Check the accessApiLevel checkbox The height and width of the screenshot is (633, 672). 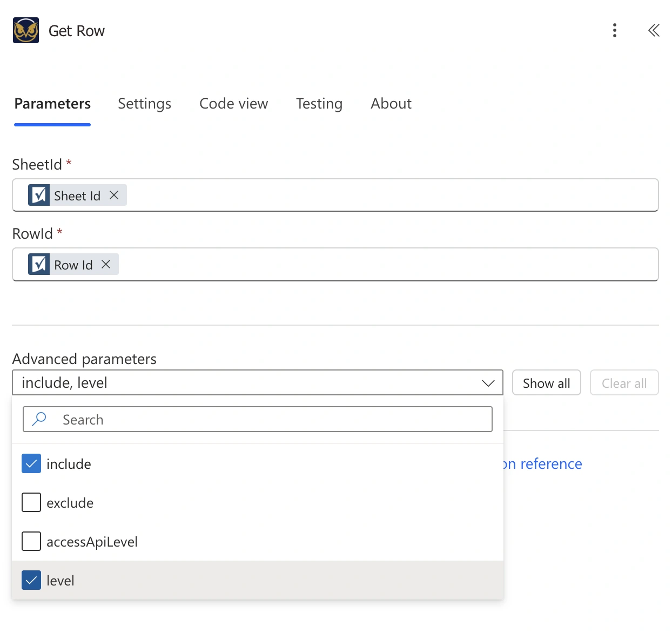(31, 541)
